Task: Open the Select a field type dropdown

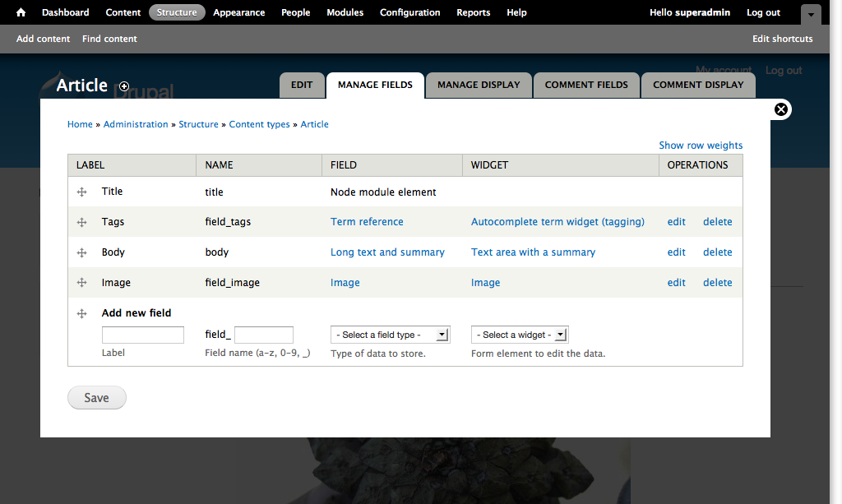Action: [x=390, y=335]
